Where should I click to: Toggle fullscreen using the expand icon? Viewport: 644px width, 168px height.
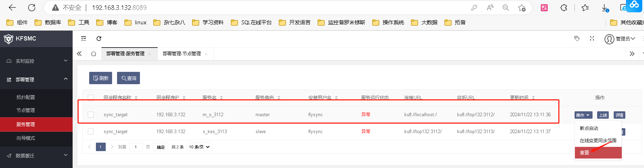click(592, 38)
